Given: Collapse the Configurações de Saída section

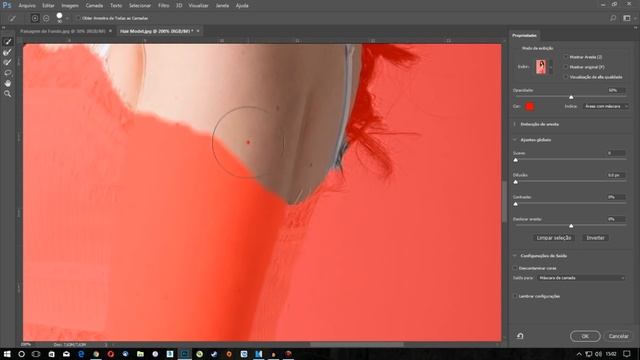Looking at the screenshot, I should [x=515, y=256].
